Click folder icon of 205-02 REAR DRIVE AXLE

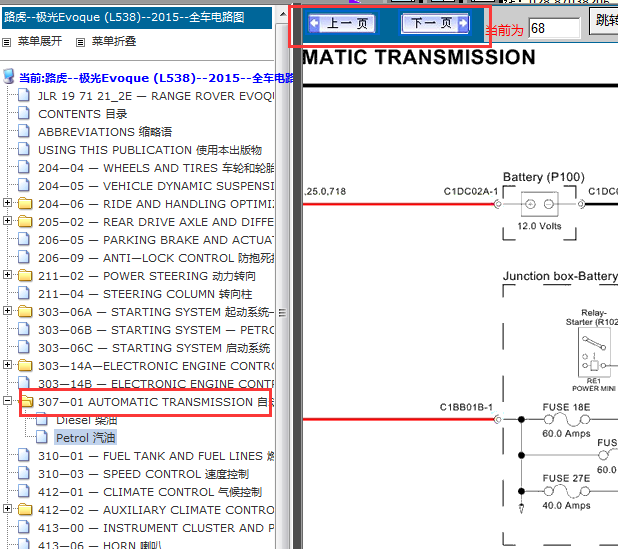point(25,222)
